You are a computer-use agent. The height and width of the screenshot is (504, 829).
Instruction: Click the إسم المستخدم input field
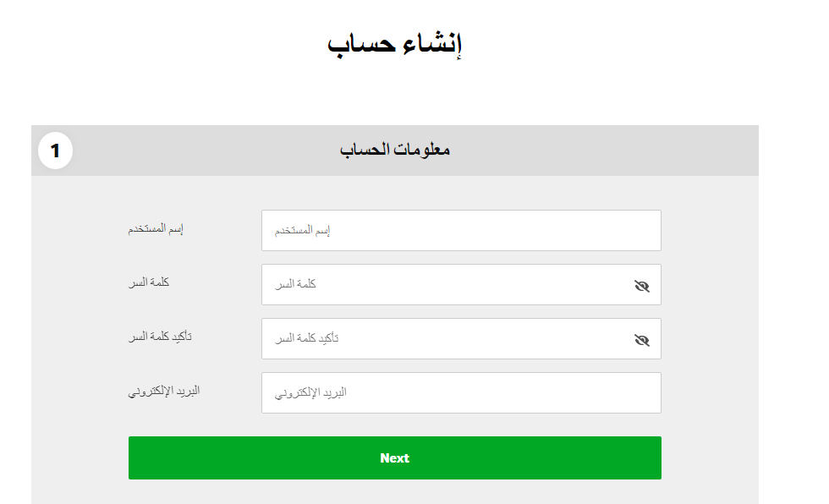pyautogui.click(x=461, y=230)
